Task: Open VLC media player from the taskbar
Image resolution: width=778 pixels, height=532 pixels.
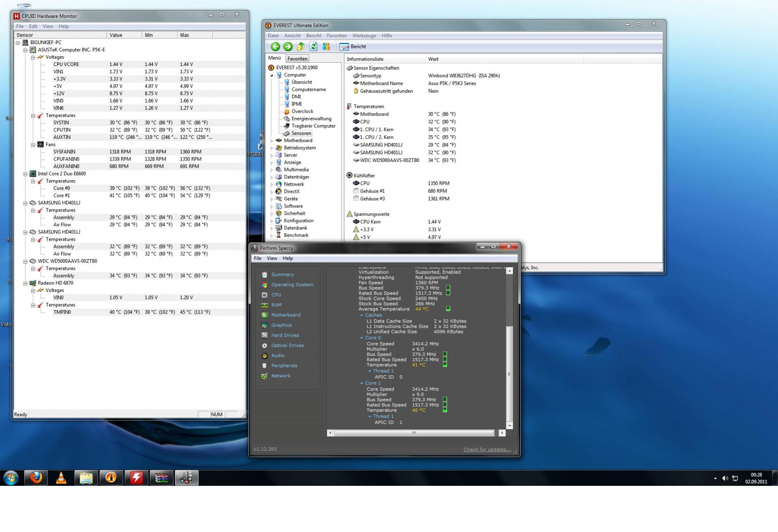Action: click(x=61, y=478)
